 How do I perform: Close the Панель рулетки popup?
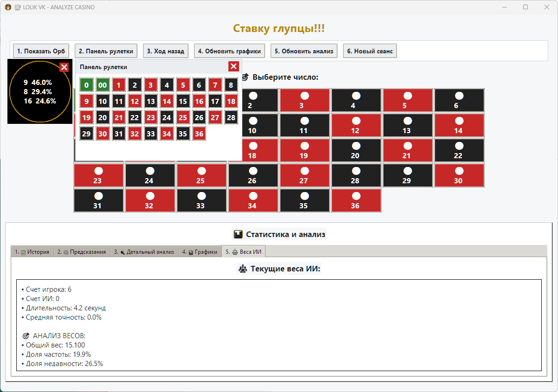point(234,66)
